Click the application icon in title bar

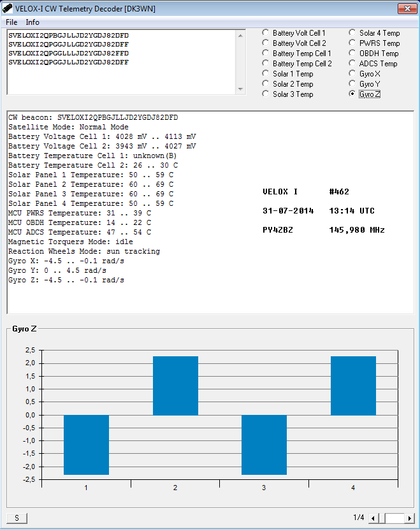8,8
